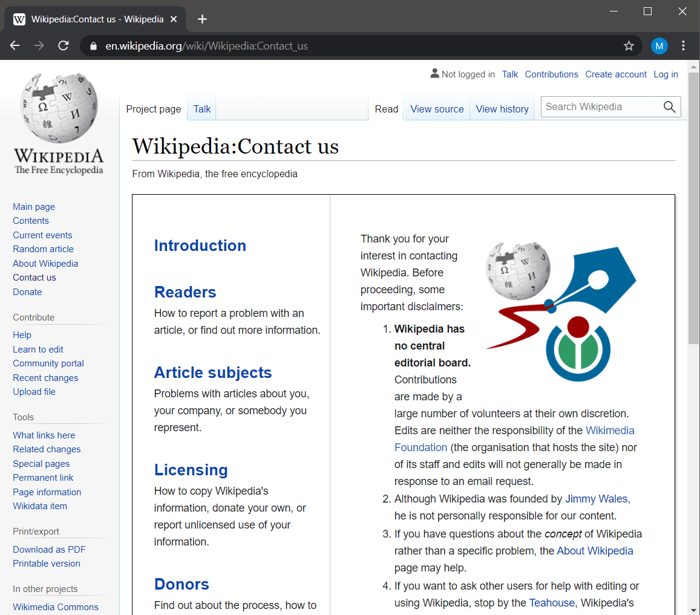Image resolution: width=700 pixels, height=615 pixels.
Task: Click the browser back arrow
Action: tap(15, 45)
